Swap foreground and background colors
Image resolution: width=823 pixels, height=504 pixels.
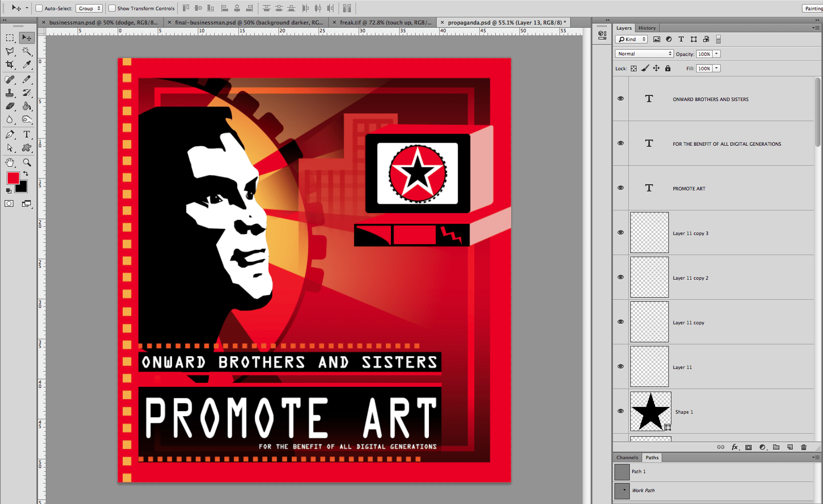coord(26,174)
